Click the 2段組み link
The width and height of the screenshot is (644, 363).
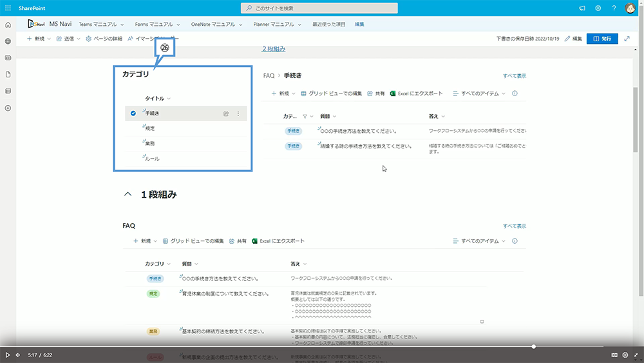pos(274,48)
